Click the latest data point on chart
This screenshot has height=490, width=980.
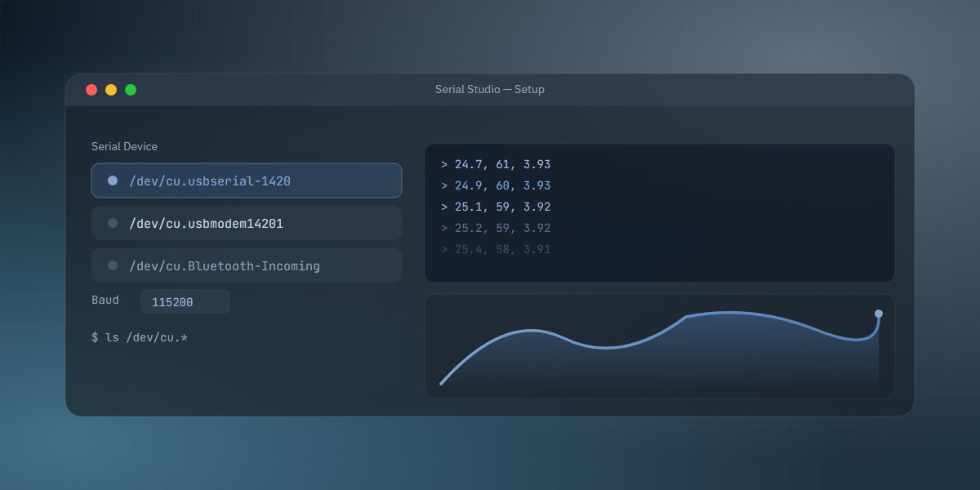[879, 314]
